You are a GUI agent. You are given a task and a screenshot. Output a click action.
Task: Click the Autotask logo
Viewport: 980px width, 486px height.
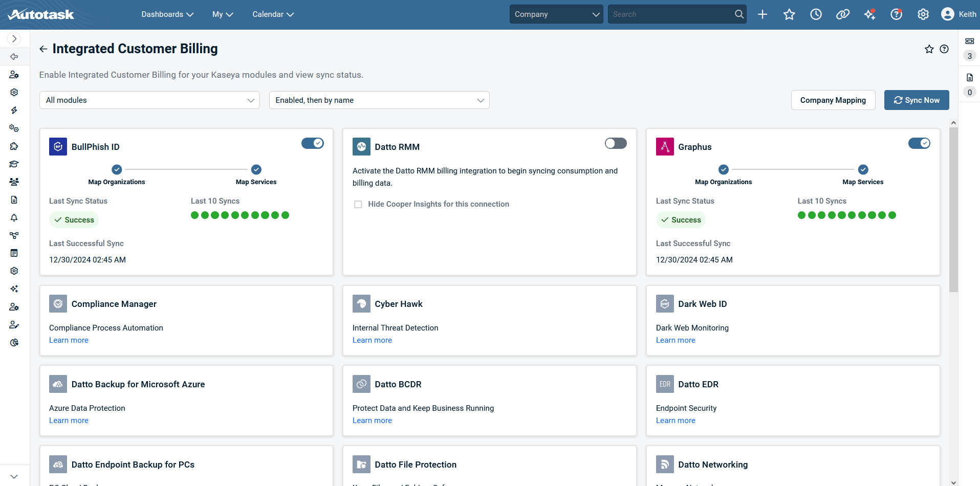pyautogui.click(x=41, y=14)
